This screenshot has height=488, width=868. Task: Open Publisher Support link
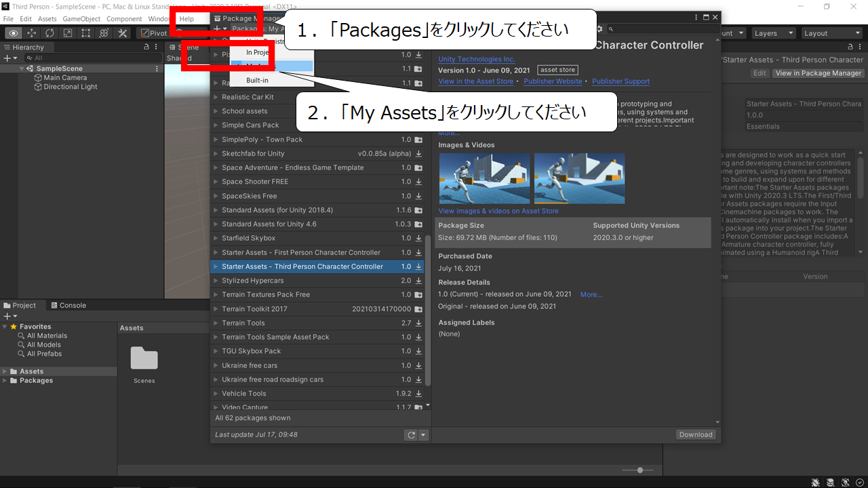point(620,81)
